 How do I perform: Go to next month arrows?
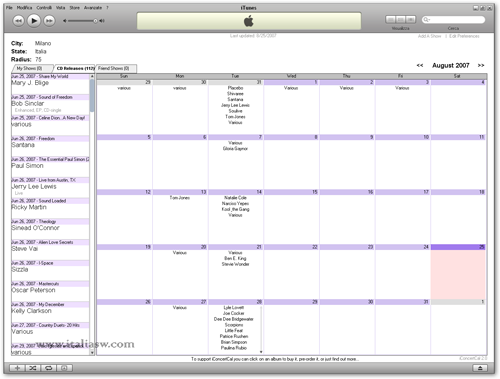click(481, 65)
